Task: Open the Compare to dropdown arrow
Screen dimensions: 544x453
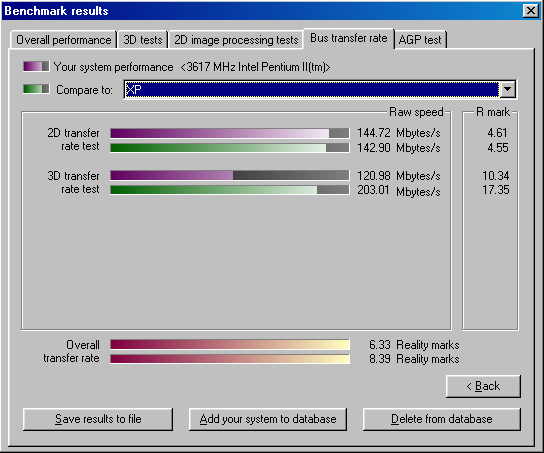Action: tap(508, 89)
